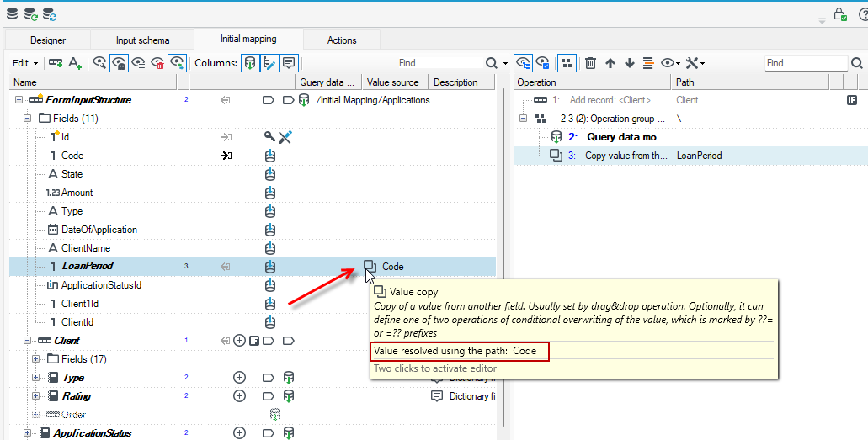The image size is (868, 440).
Task: Expand the Type dictionary node
Action: [x=36, y=378]
